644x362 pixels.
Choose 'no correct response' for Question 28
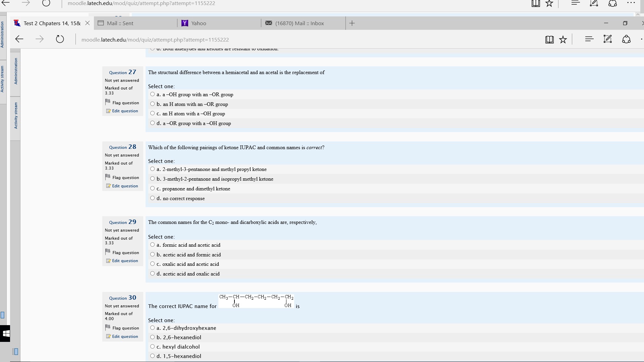[x=152, y=198]
